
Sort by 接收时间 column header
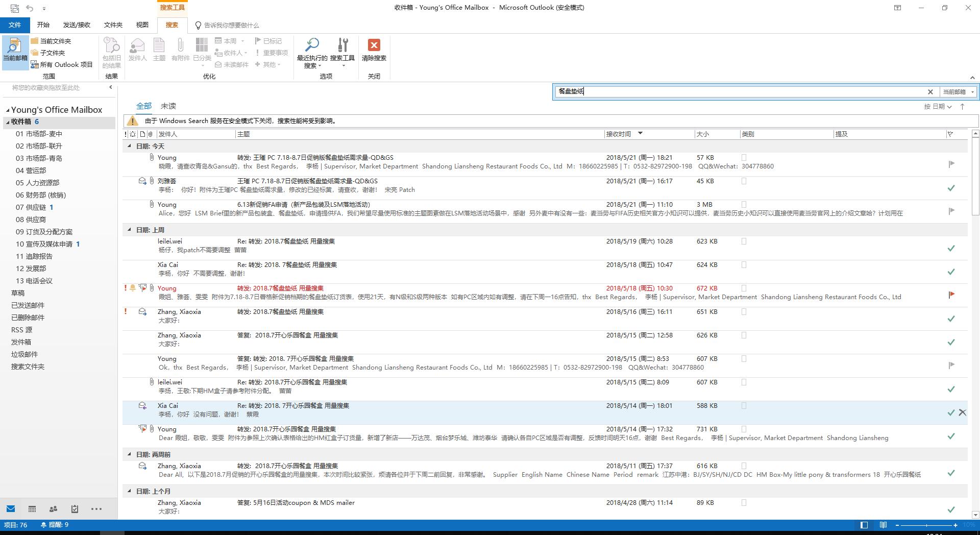tap(649, 134)
